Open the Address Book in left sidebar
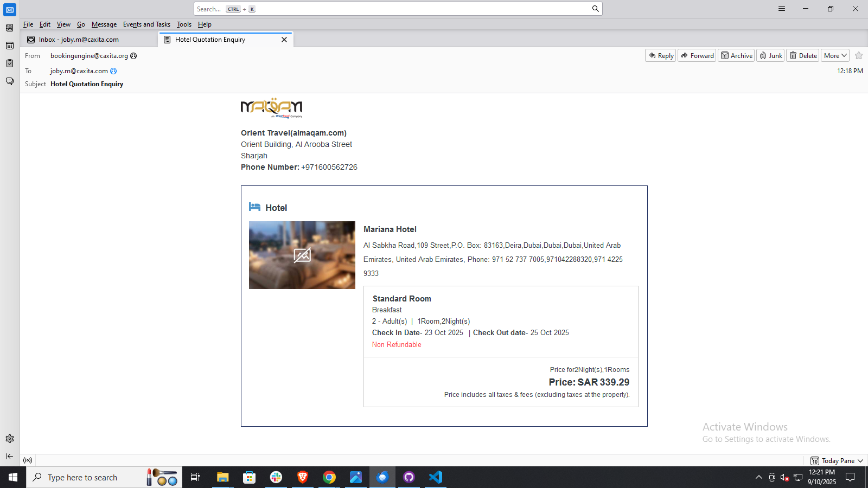The height and width of the screenshot is (488, 868). [x=10, y=28]
